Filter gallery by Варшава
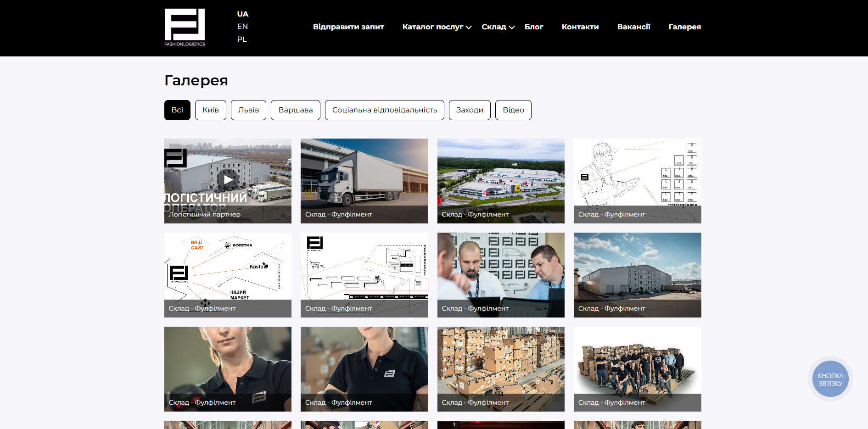The height and width of the screenshot is (429, 868). [x=295, y=110]
